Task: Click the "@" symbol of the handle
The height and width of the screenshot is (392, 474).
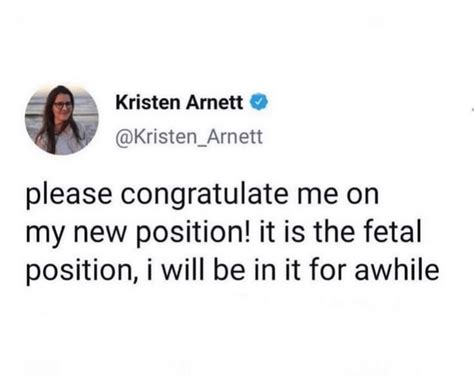Action: point(122,138)
